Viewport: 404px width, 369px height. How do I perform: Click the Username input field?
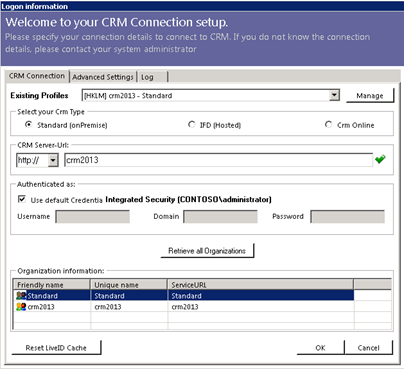pos(93,217)
